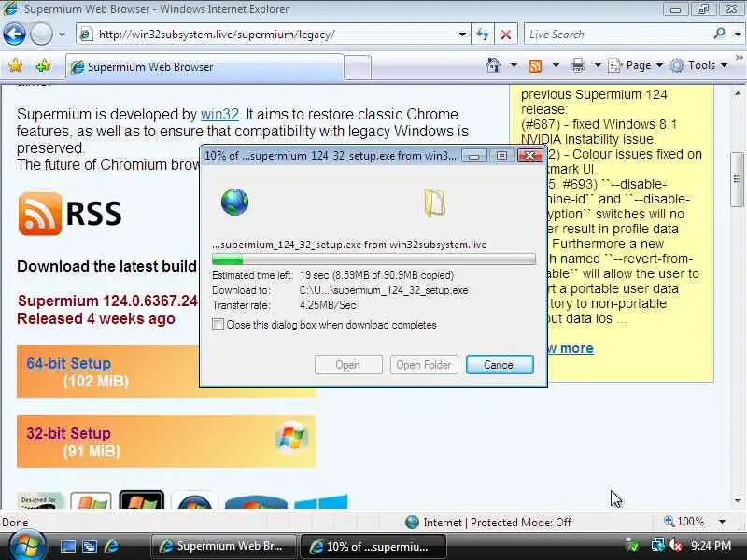Check 'Close this dialog box when download completes'
This screenshot has height=560, width=747.
[218, 325]
